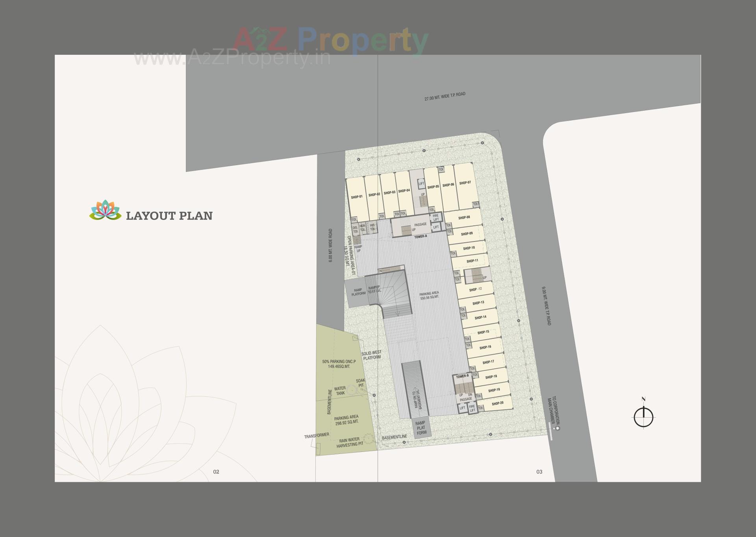Expand the Shop-12 unit details
The height and width of the screenshot is (537, 756).
click(x=476, y=289)
